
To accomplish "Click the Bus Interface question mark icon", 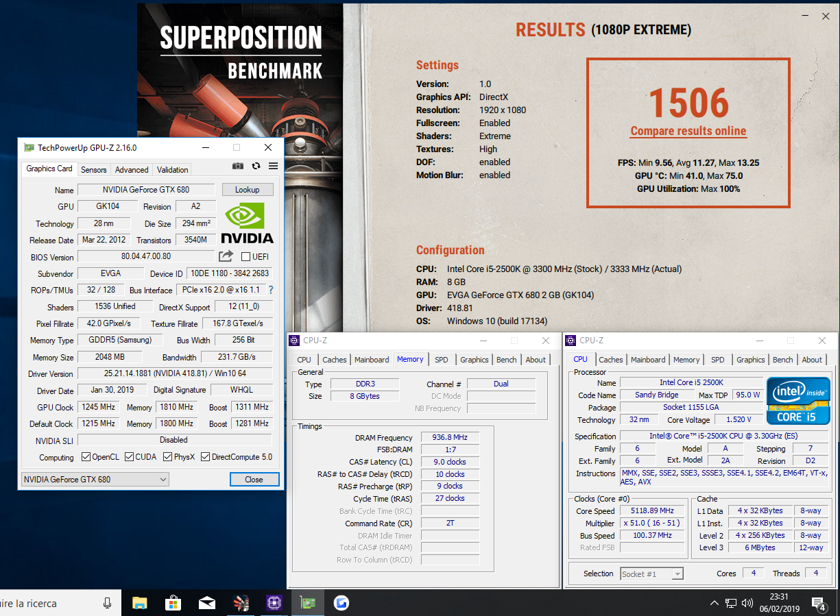I will click(x=270, y=290).
